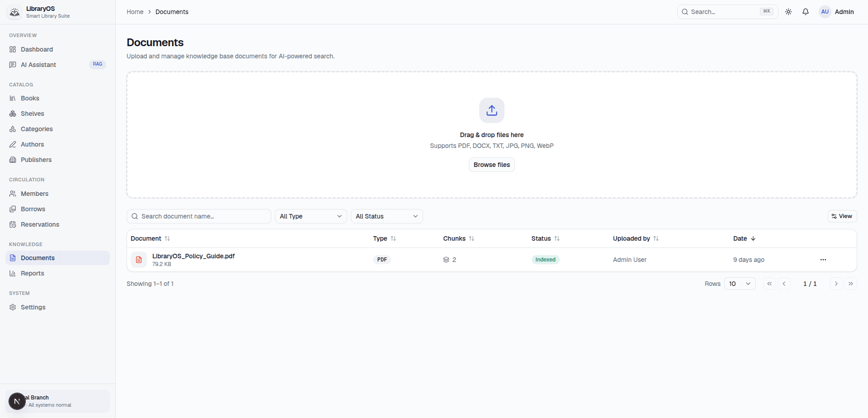Go to Books in the sidebar

pos(58,98)
